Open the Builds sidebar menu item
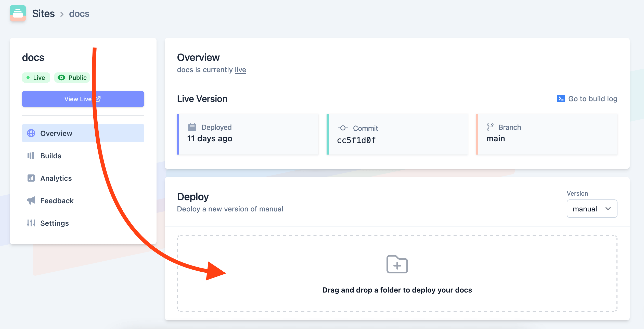 click(x=51, y=156)
